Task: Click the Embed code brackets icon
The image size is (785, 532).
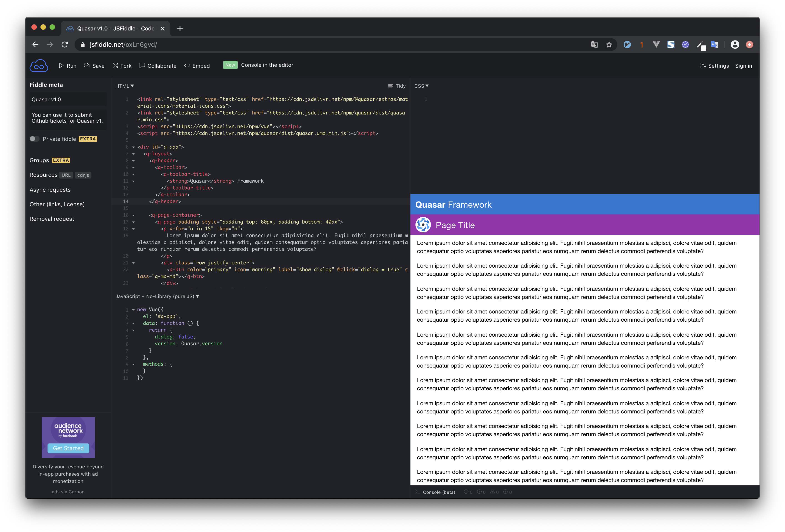Action: tap(187, 65)
